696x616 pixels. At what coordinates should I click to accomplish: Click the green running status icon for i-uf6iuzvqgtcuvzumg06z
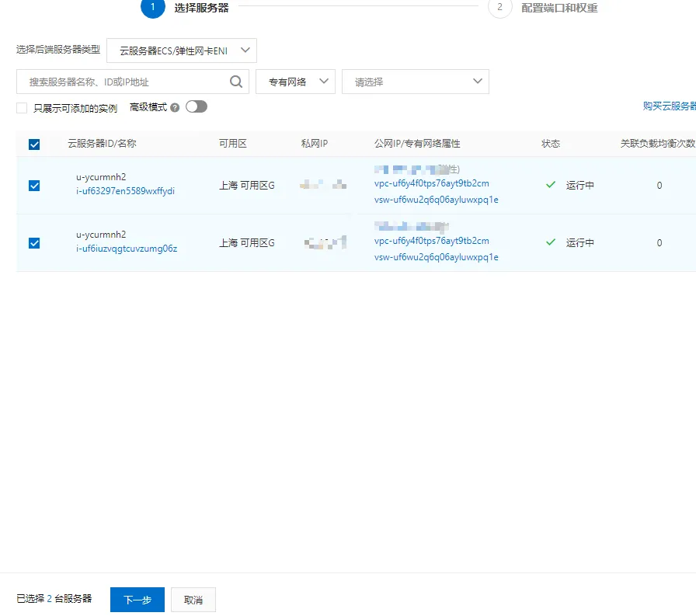point(551,242)
